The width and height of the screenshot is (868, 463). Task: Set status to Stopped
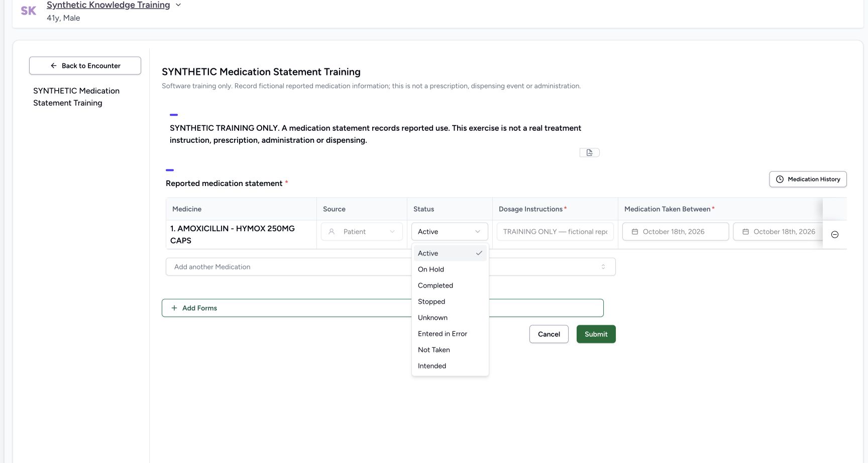[x=450, y=302]
